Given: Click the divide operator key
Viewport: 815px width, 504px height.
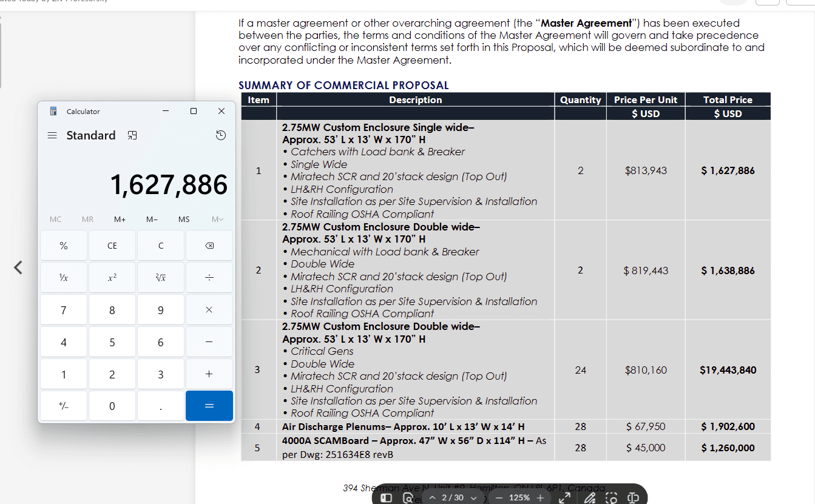Looking at the screenshot, I should 209,278.
